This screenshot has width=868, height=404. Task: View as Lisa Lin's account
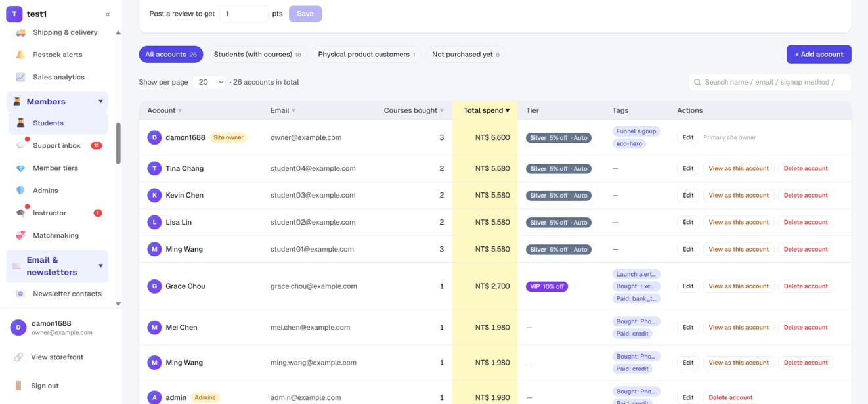point(739,222)
